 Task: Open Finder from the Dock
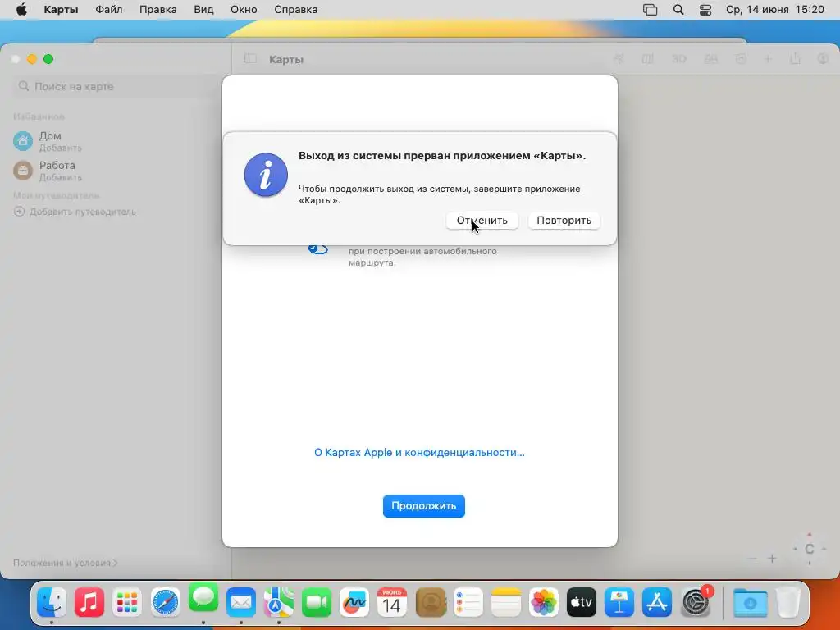[52, 602]
